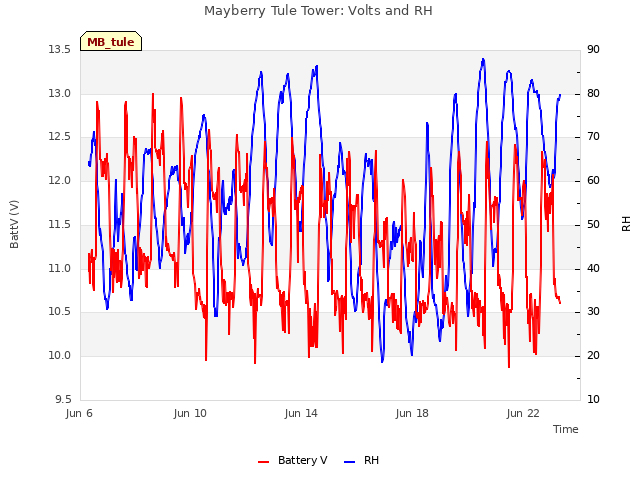Click the 9.5 left axis value
The image size is (640, 480).
(x=63, y=399)
